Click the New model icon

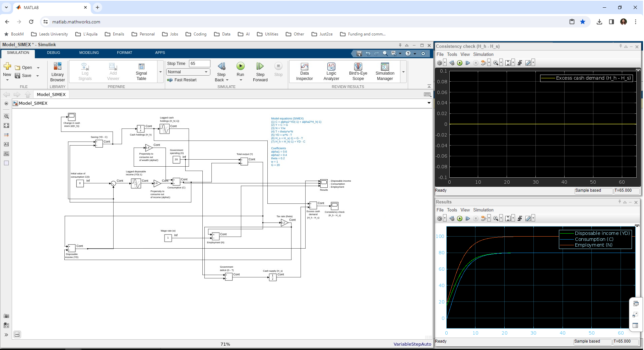click(7, 66)
